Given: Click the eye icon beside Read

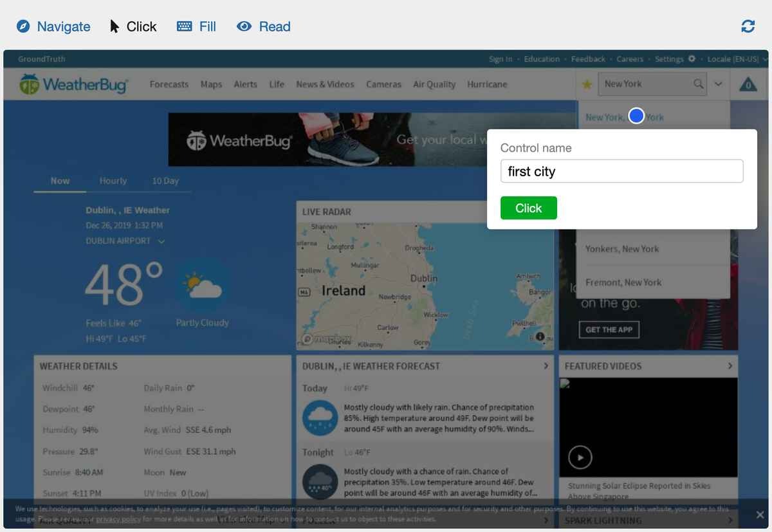Looking at the screenshot, I should point(244,26).
